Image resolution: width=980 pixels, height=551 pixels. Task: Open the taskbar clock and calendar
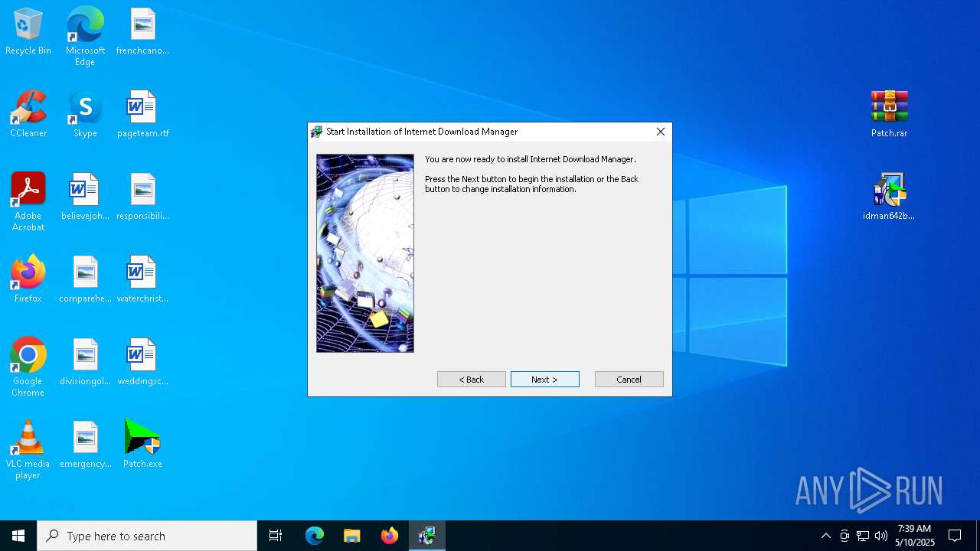coord(915,536)
